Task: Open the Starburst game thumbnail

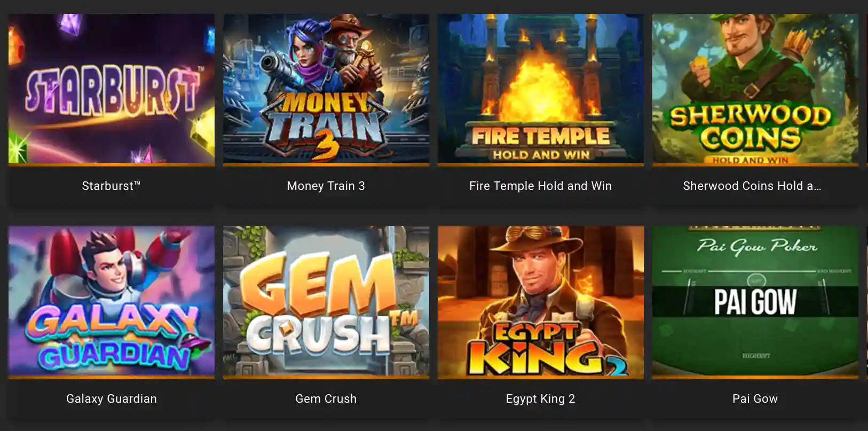Action: [x=111, y=89]
